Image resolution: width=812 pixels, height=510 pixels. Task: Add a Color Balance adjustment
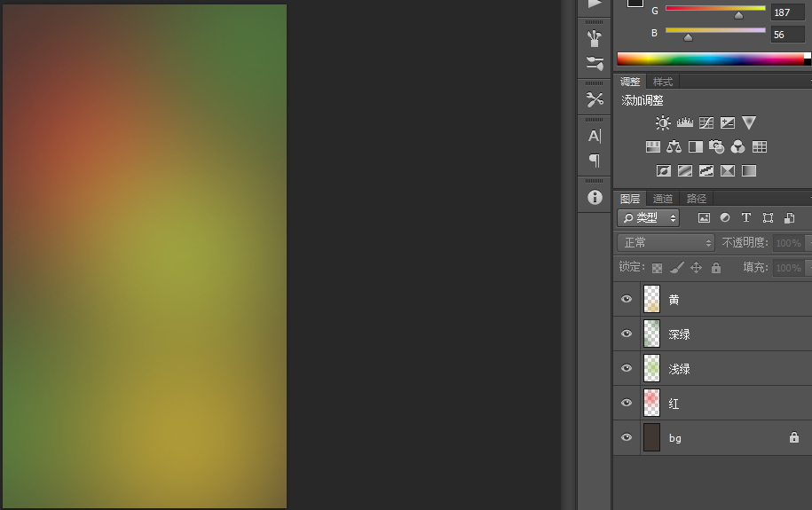click(x=674, y=147)
